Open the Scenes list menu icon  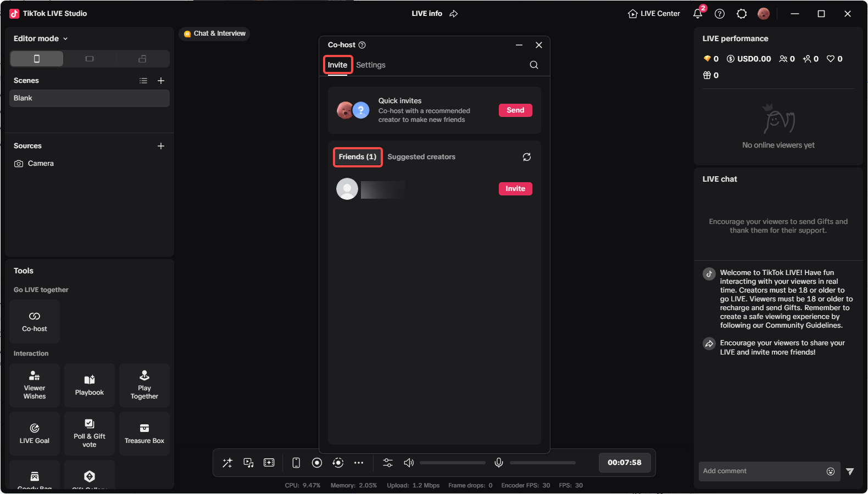[x=143, y=81]
